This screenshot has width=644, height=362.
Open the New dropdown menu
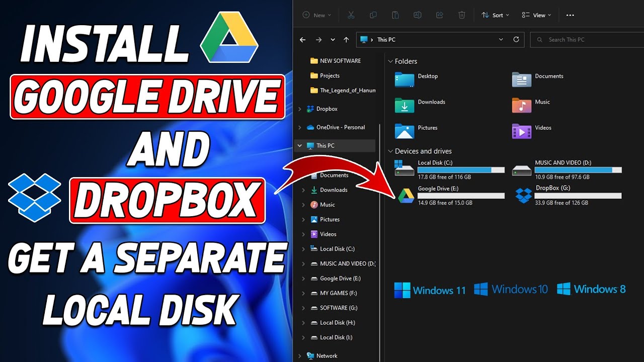click(317, 15)
